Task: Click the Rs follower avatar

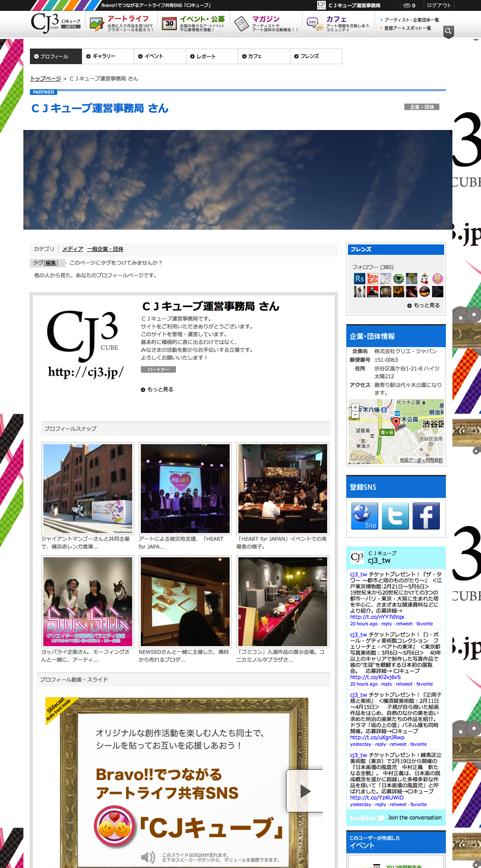Action: point(359,279)
